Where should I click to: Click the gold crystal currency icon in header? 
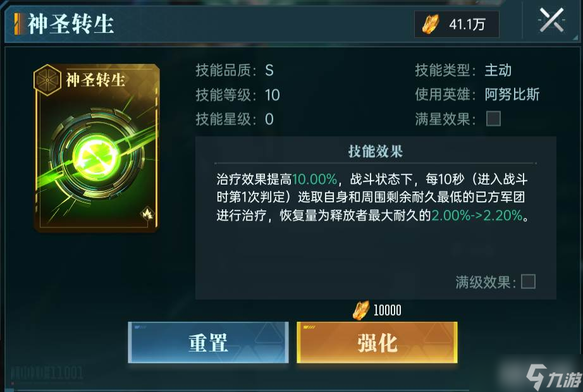[x=431, y=24]
